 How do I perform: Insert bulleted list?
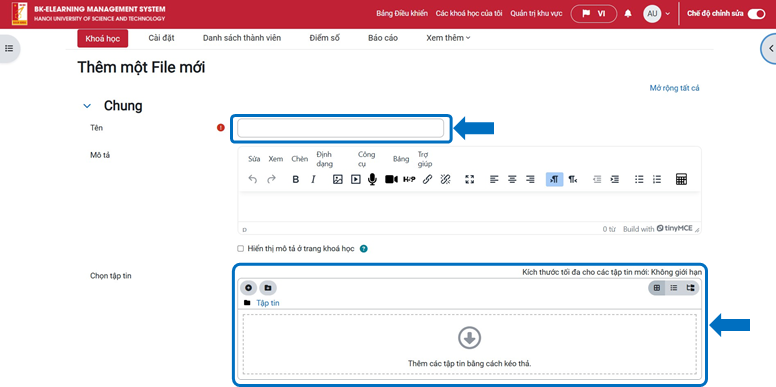[x=639, y=180]
